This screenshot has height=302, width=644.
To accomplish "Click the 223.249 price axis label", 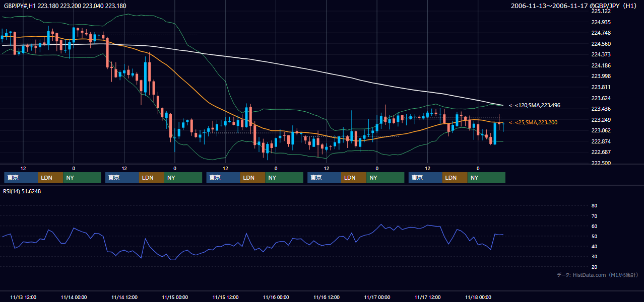I will coord(601,120).
